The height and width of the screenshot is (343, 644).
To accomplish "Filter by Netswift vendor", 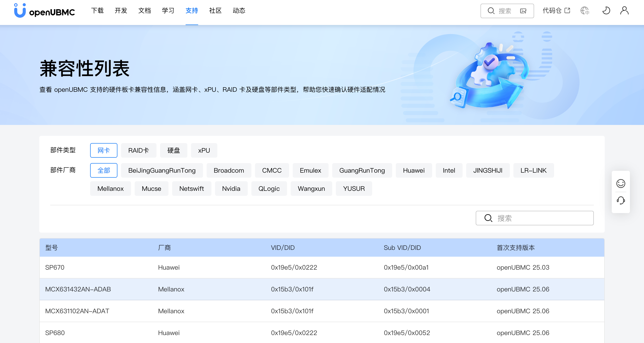I will (x=191, y=189).
